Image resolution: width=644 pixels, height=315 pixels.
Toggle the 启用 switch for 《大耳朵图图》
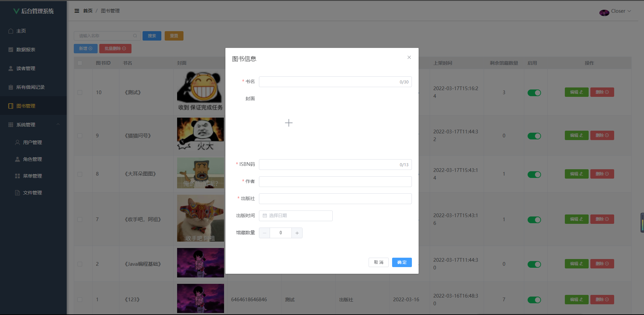pyautogui.click(x=534, y=175)
